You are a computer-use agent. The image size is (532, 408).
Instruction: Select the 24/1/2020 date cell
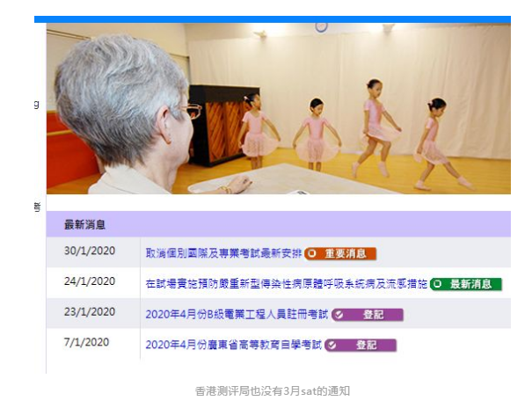89,281
